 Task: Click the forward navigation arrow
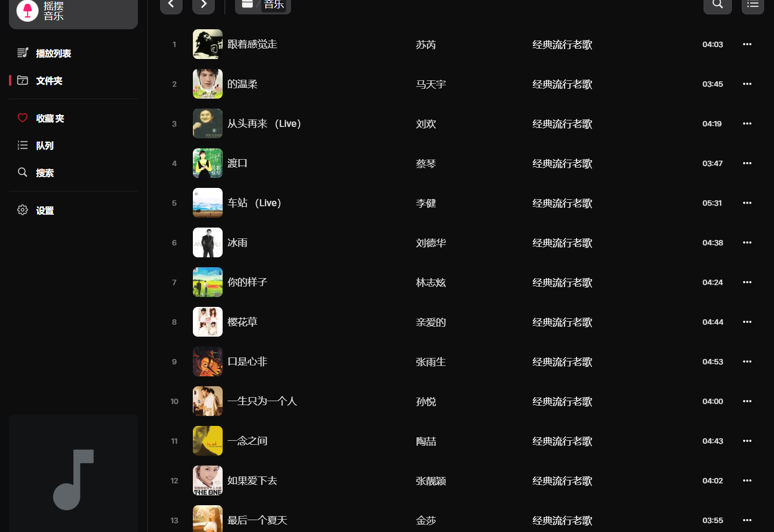pos(203,5)
